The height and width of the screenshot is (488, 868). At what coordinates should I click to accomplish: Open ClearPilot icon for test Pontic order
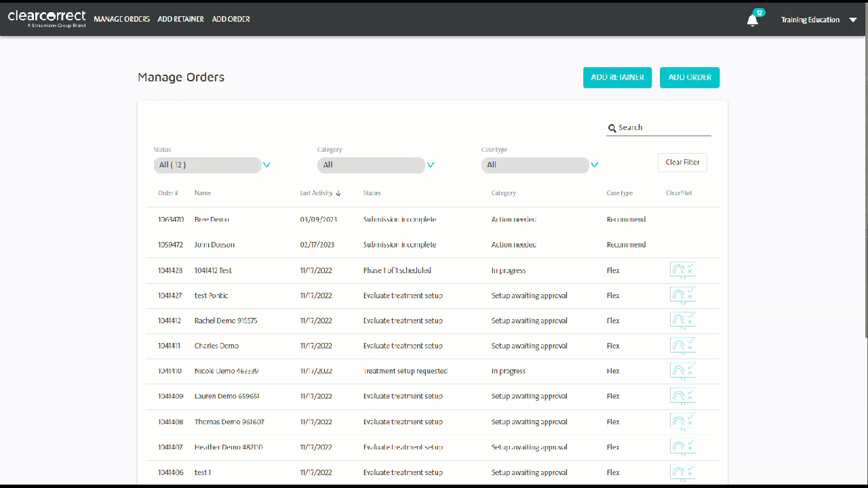(683, 296)
